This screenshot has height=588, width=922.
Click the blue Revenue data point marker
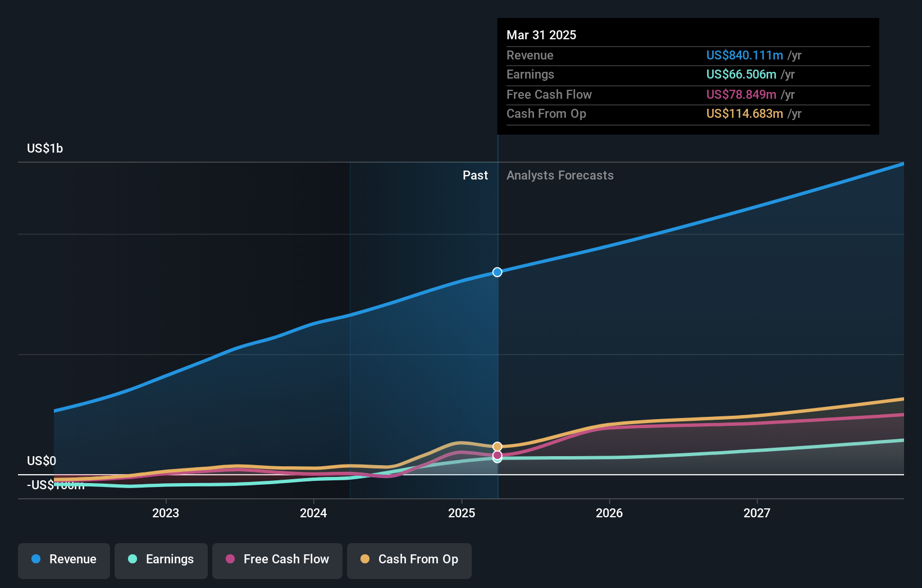click(497, 272)
